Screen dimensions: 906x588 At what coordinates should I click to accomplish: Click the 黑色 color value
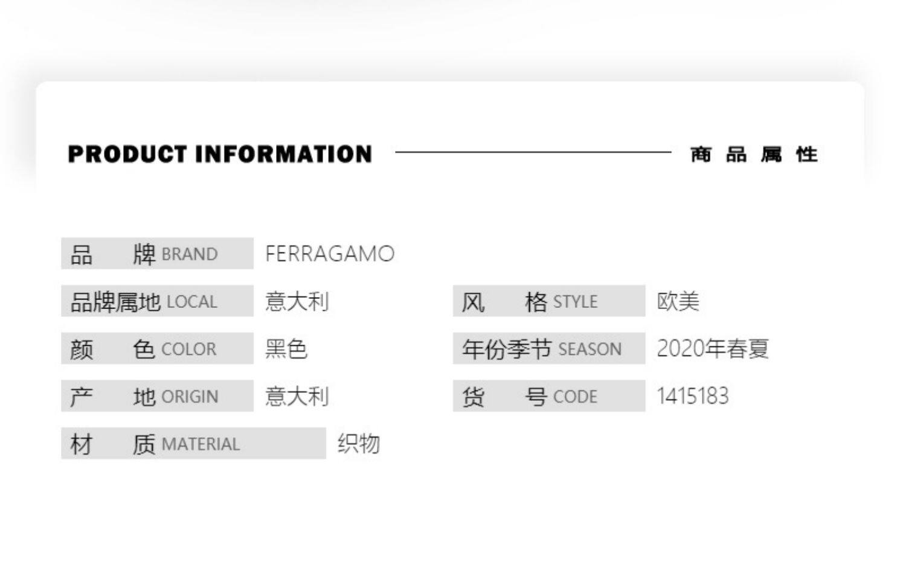[286, 349]
